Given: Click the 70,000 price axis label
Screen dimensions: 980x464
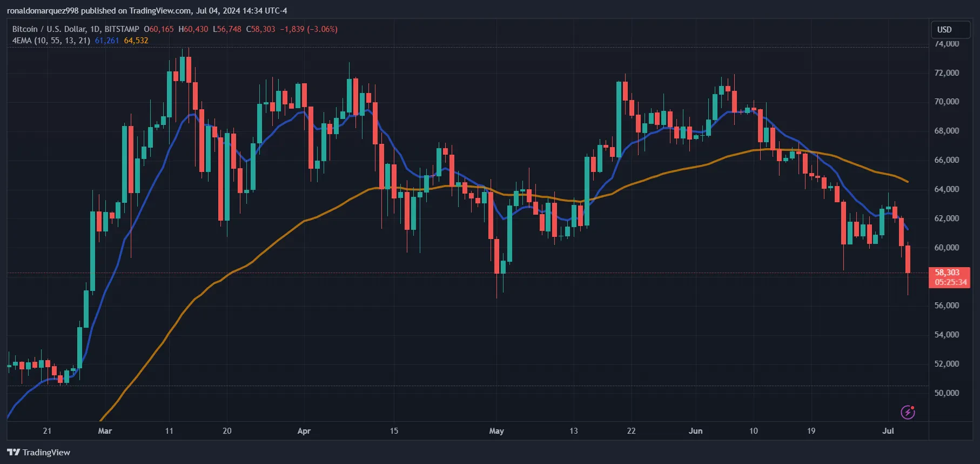Looking at the screenshot, I should click(x=947, y=102).
